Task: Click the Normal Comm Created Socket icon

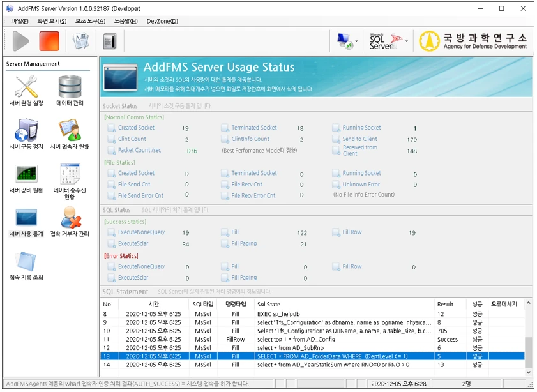Action: click(x=111, y=128)
